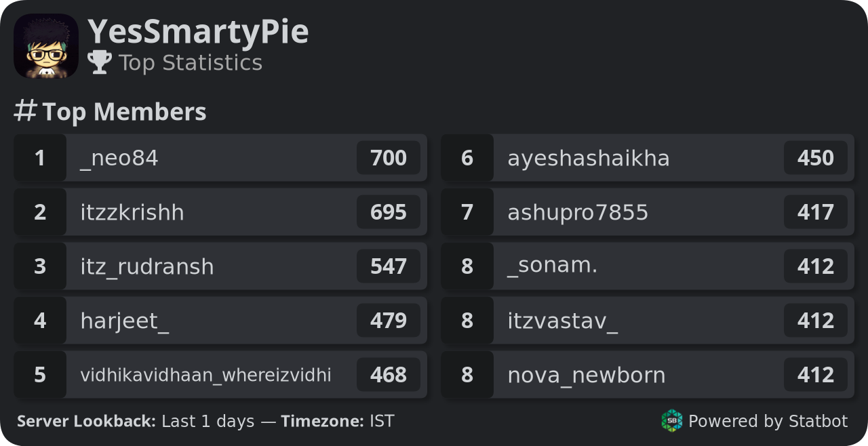Click the Statbot logo icon
Viewport: 868px width, 446px height.
(672, 421)
